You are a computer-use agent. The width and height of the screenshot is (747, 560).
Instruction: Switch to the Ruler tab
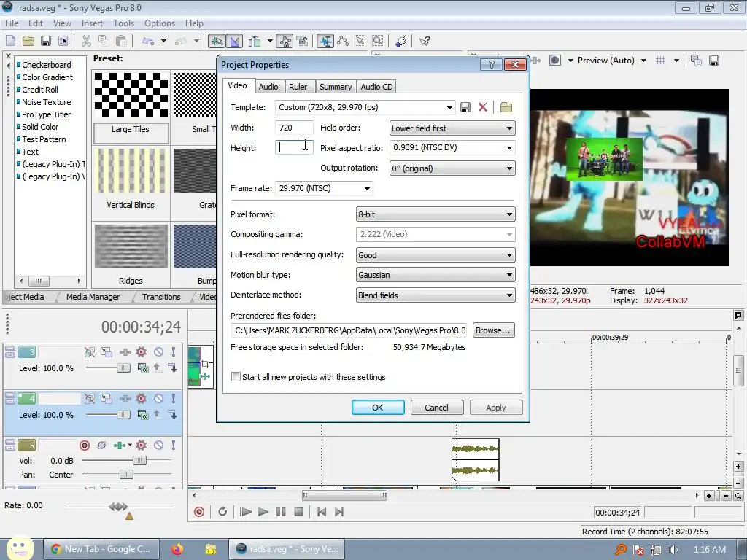click(x=298, y=87)
